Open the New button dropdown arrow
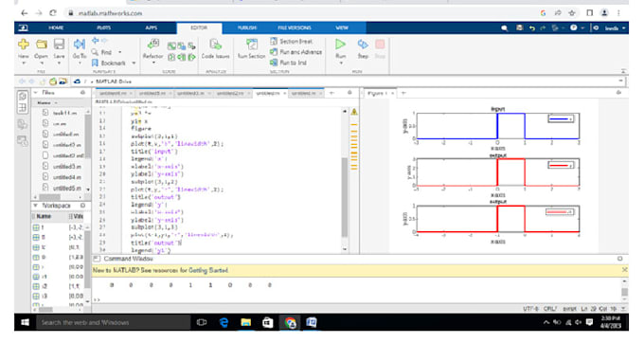 point(24,63)
